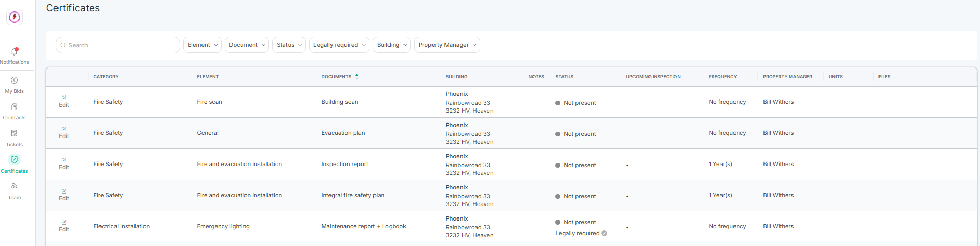Click the Legally required badge icon

point(604,233)
